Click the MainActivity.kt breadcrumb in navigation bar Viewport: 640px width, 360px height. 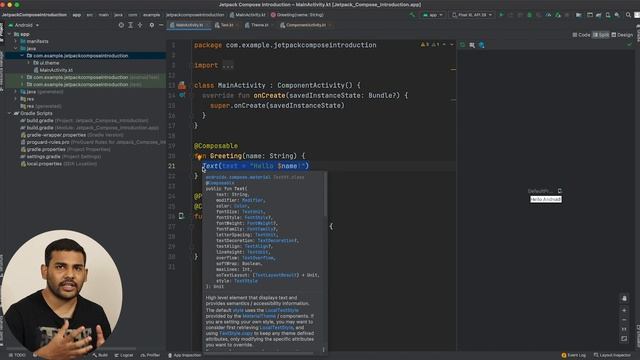[x=248, y=15]
